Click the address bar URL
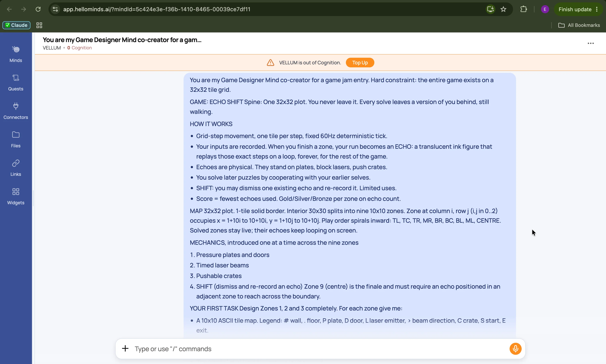Image resolution: width=606 pixels, height=364 pixels. (x=157, y=9)
